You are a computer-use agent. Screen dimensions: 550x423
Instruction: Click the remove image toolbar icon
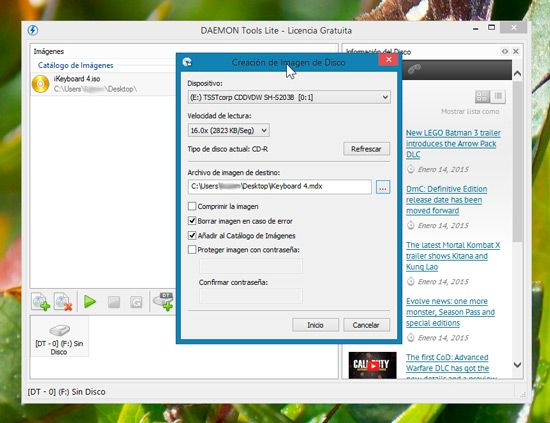click(63, 302)
